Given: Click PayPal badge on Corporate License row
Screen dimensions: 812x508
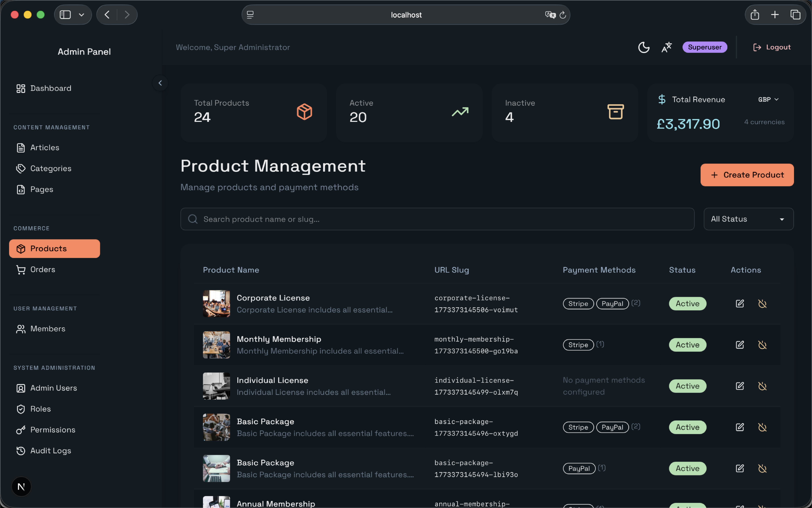Looking at the screenshot, I should (612, 304).
